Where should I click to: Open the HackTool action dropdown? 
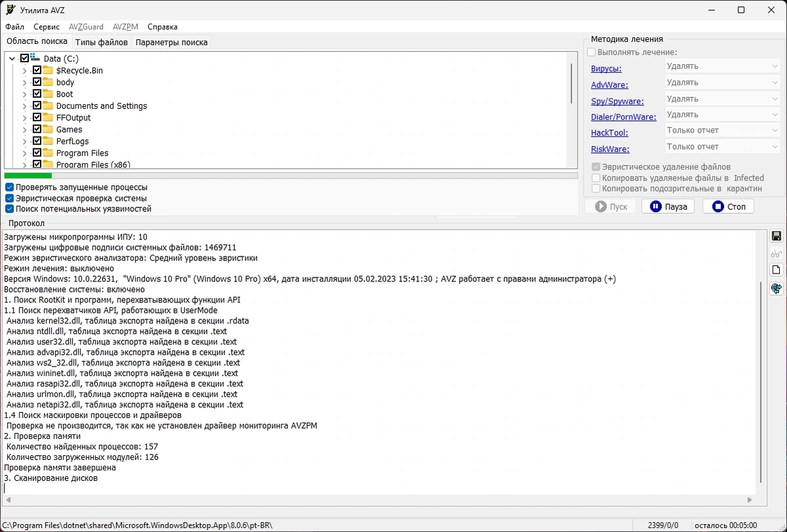coord(722,131)
